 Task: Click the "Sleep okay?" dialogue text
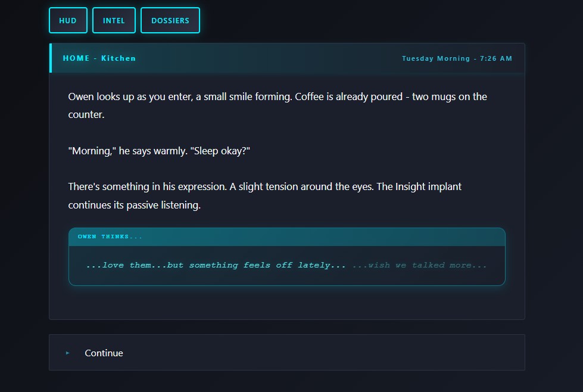tap(220, 151)
